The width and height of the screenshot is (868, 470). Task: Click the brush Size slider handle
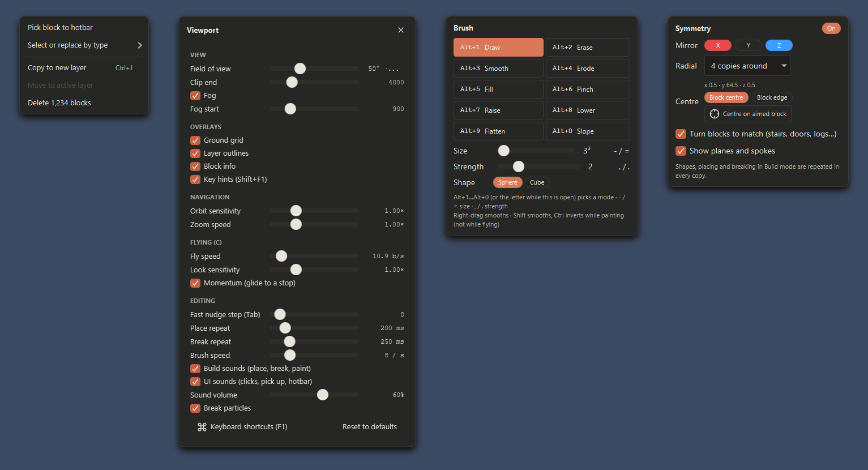point(504,151)
